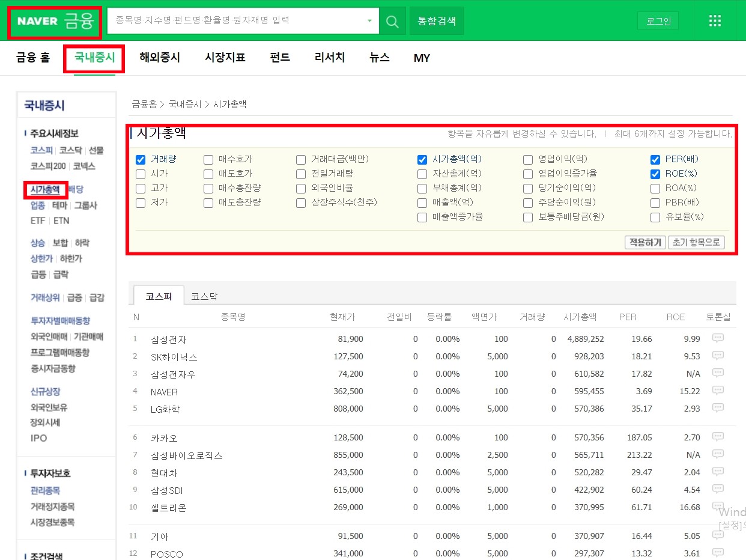Uncheck the 거래량 checkbox
The image size is (746, 560).
click(x=140, y=159)
